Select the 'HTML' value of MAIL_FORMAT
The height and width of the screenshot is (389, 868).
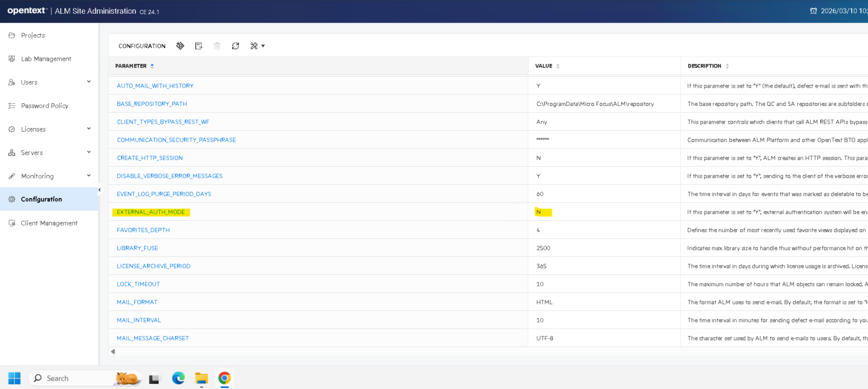(x=545, y=302)
